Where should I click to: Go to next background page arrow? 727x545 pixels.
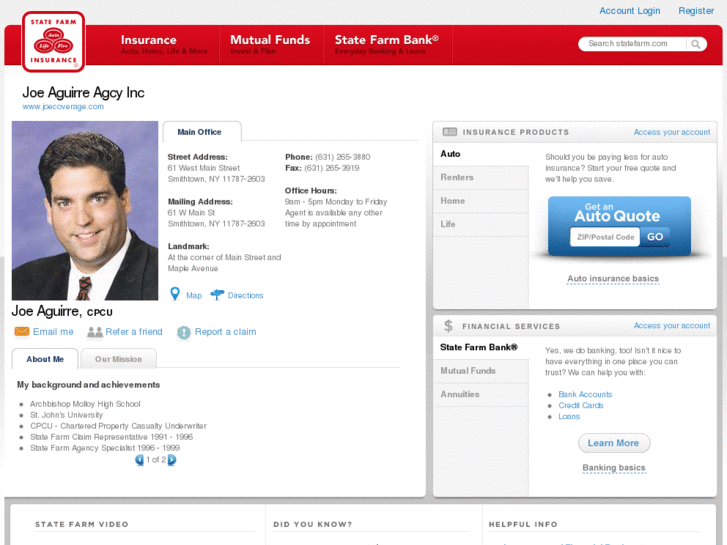[172, 460]
